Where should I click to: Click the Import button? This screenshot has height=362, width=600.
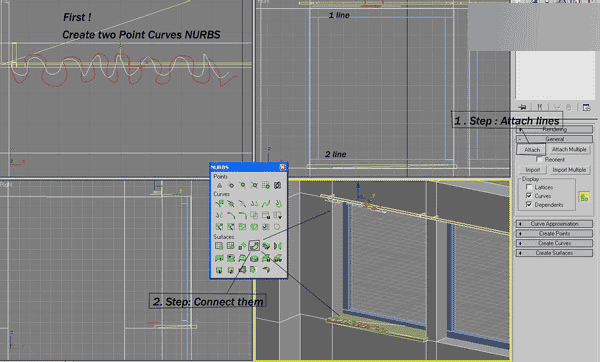533,170
